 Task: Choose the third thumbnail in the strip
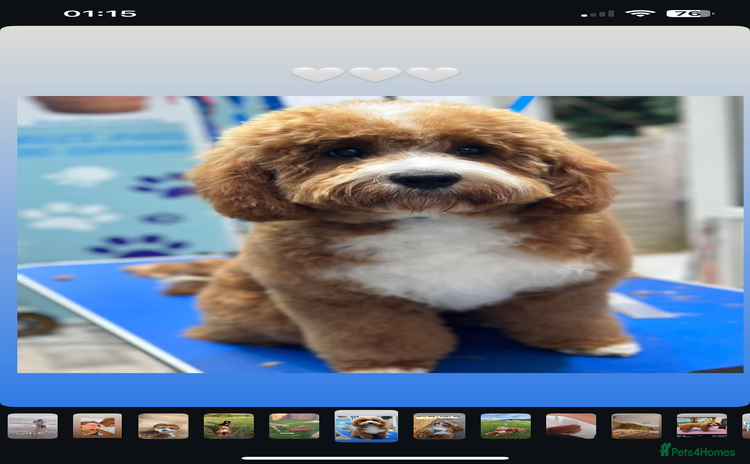pyautogui.click(x=163, y=426)
